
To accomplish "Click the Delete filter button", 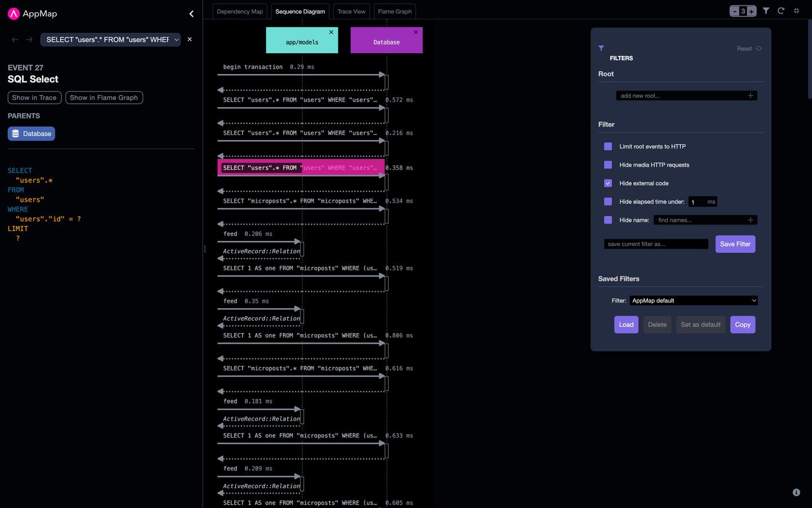I will point(657,325).
